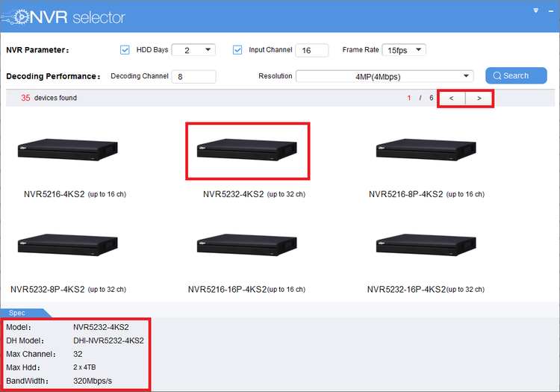Click the Decoding Channel field
560x392 pixels.
coord(193,77)
